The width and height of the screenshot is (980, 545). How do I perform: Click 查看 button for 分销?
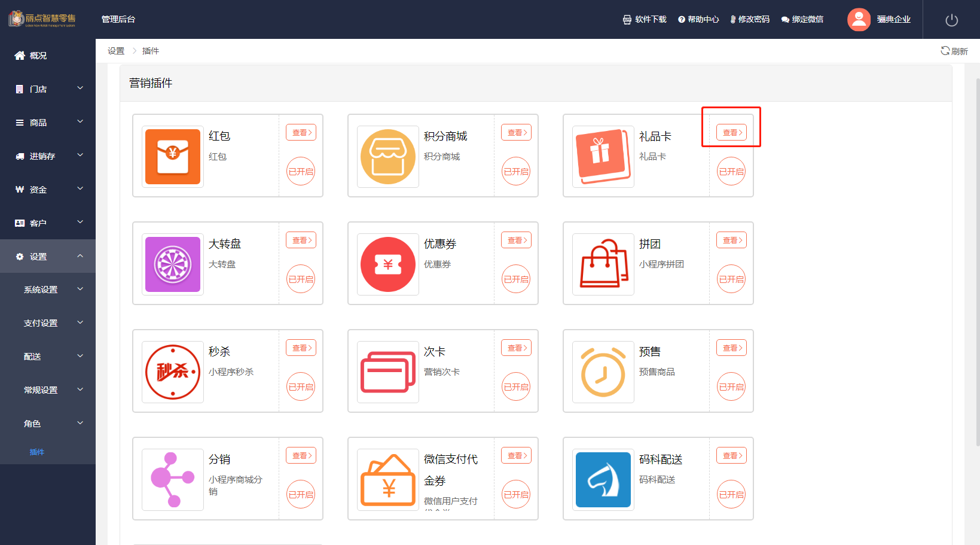301,456
